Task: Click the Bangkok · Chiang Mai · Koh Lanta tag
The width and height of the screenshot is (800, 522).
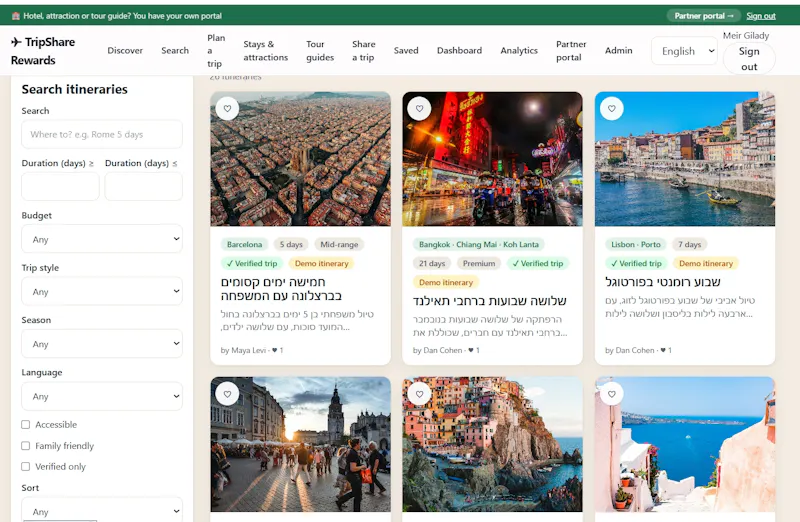Action: tap(479, 244)
